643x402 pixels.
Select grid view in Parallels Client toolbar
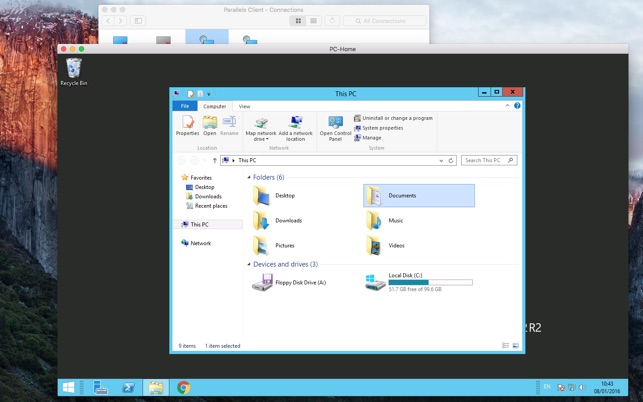[299, 20]
